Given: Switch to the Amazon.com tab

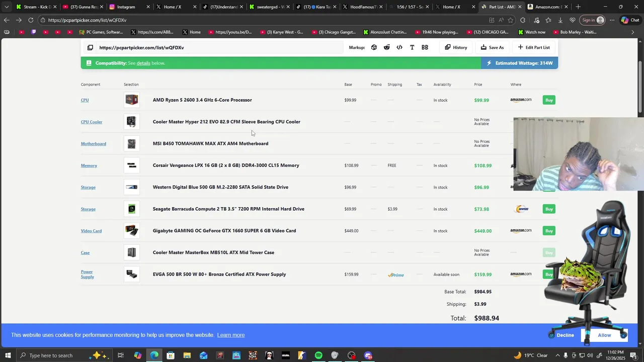Looking at the screenshot, I should (x=548, y=7).
